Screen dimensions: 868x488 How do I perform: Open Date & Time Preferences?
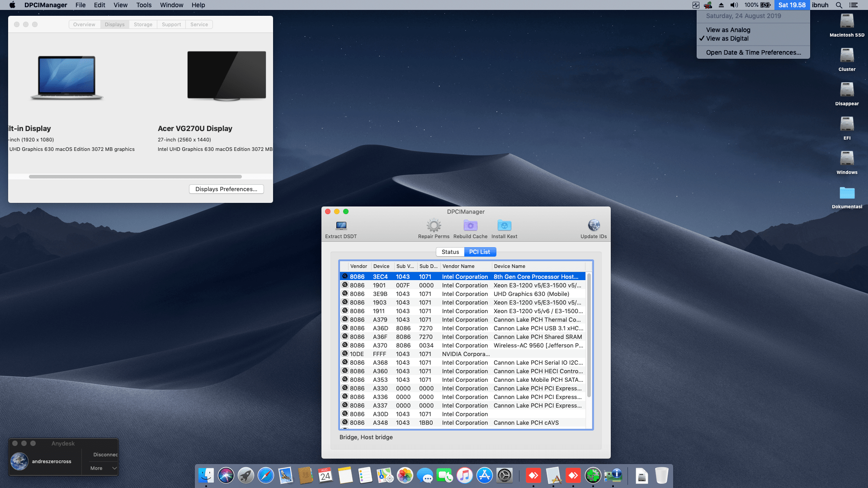tap(753, 52)
